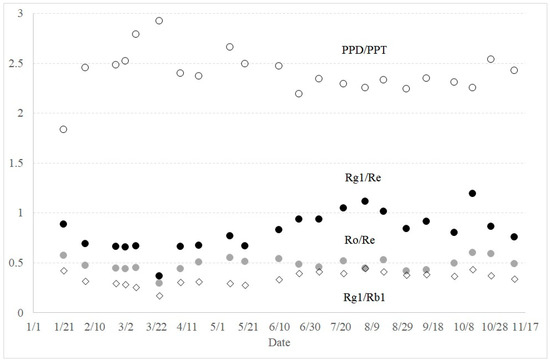Click the Rg1/Re series label

click(363, 177)
